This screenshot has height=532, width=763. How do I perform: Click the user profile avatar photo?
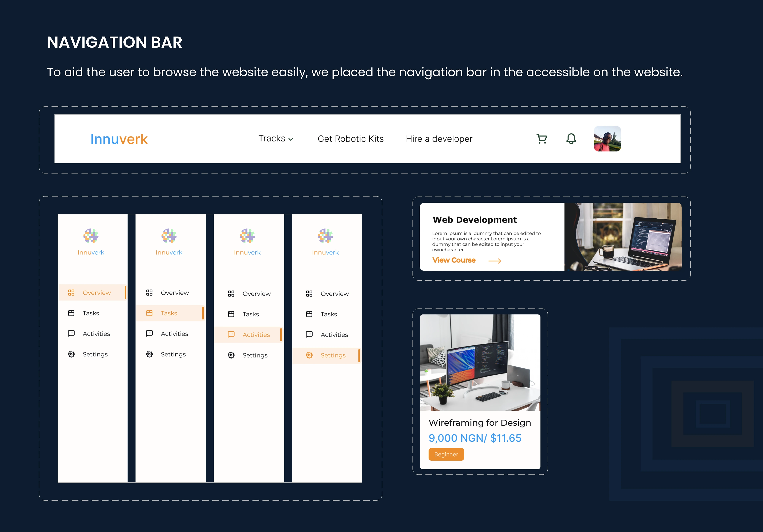607,139
